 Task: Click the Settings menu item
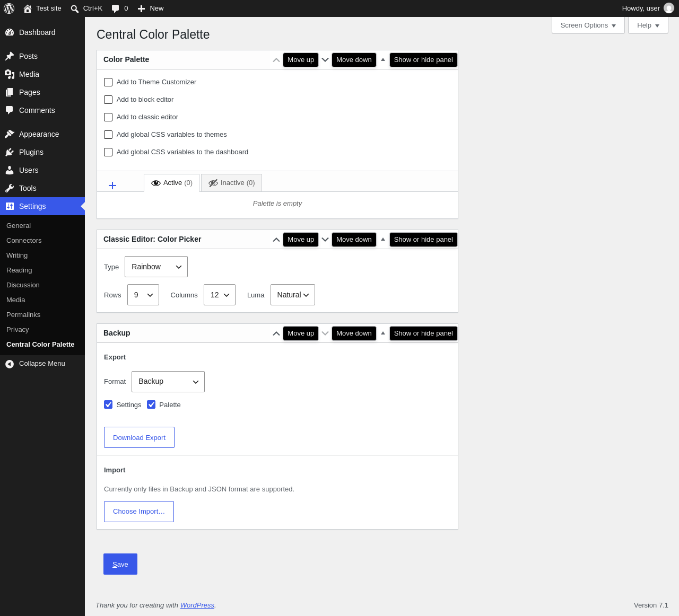(x=42, y=206)
